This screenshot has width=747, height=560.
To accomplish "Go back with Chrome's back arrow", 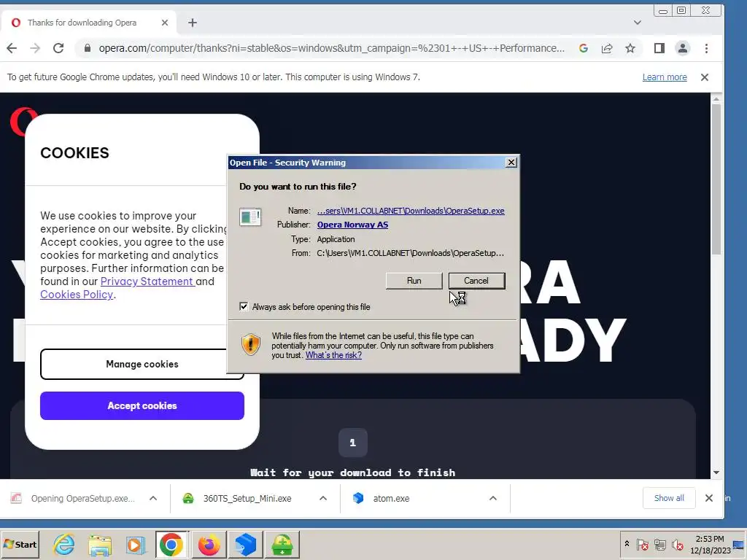I will pyautogui.click(x=12, y=48).
